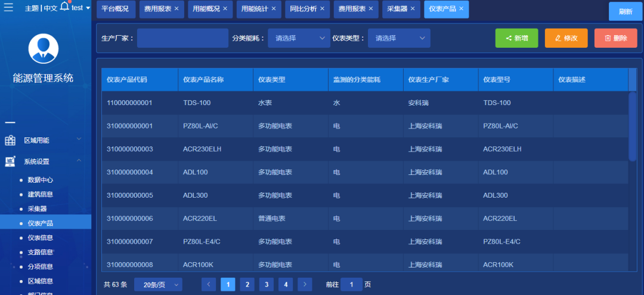Focus the 生产厂家 input field

[183, 38]
